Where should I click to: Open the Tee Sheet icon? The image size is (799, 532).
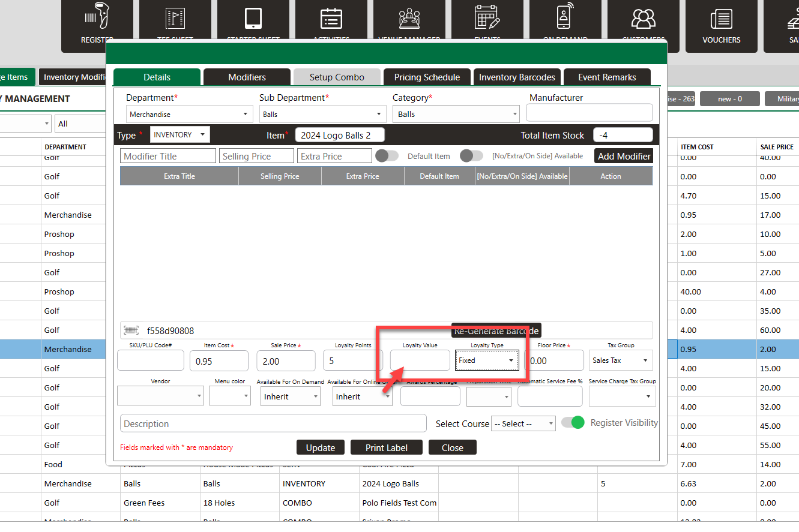(175, 19)
